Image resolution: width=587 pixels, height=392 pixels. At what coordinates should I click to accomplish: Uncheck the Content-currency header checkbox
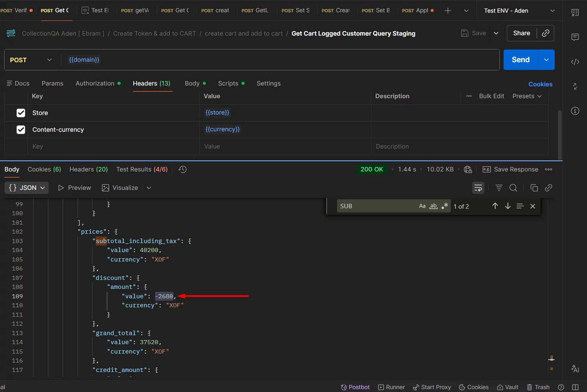click(x=21, y=130)
